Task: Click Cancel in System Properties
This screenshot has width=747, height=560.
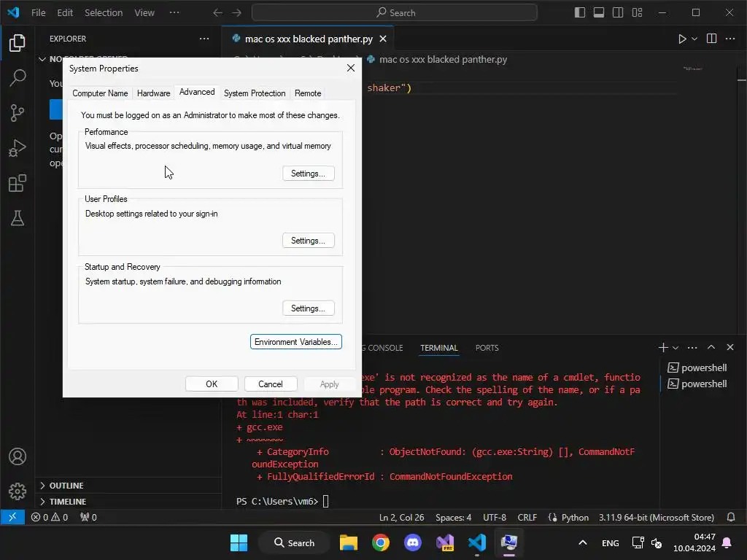Action: [x=271, y=384]
